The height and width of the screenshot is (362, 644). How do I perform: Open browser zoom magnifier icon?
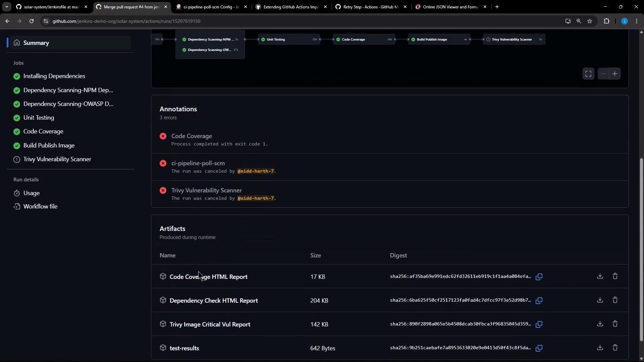[x=579, y=21]
